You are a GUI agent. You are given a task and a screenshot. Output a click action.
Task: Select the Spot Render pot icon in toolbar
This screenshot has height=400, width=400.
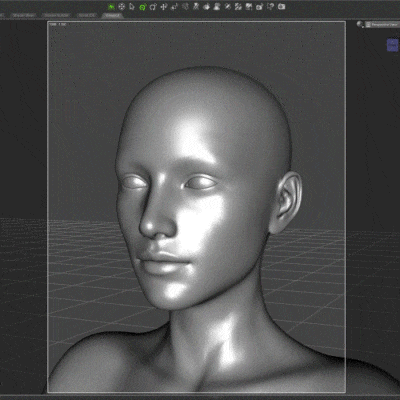point(206,6)
